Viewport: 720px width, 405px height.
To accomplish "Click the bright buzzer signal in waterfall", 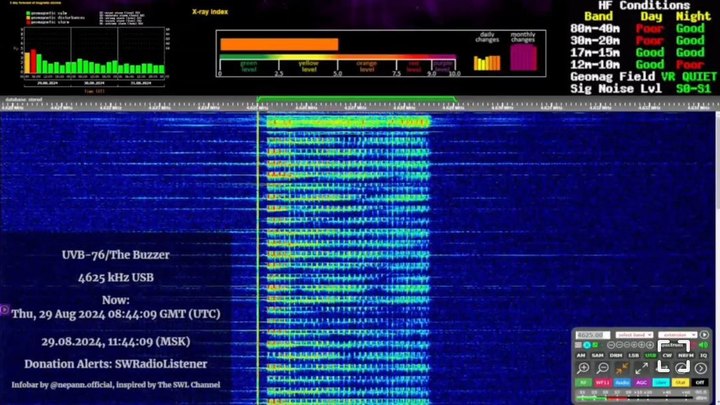I will coord(348,123).
